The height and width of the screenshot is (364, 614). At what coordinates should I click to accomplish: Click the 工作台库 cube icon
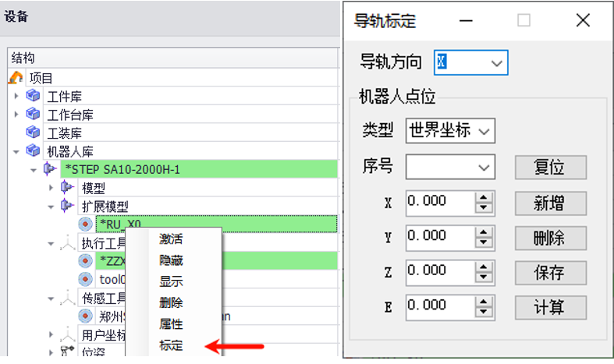click(x=33, y=115)
